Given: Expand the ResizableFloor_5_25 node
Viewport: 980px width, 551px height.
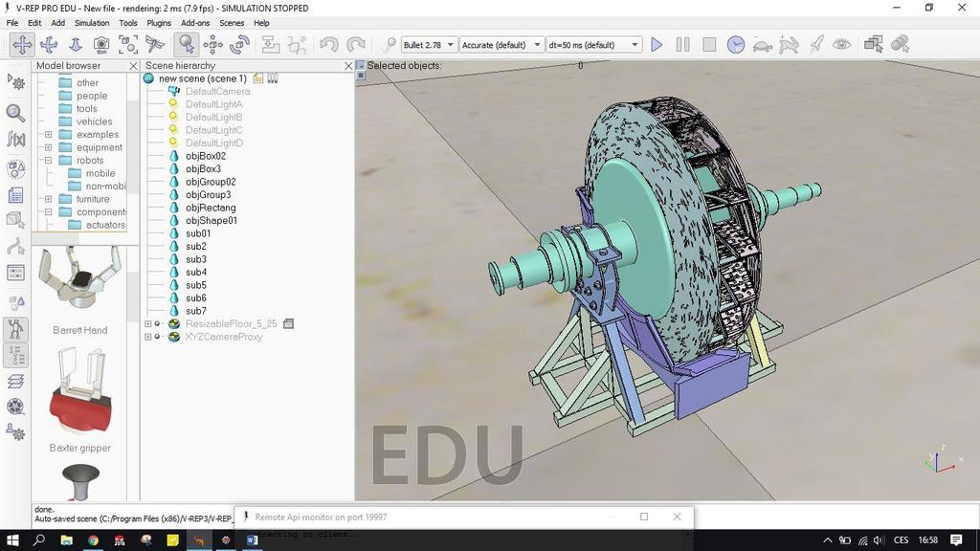Looking at the screenshot, I should (148, 323).
